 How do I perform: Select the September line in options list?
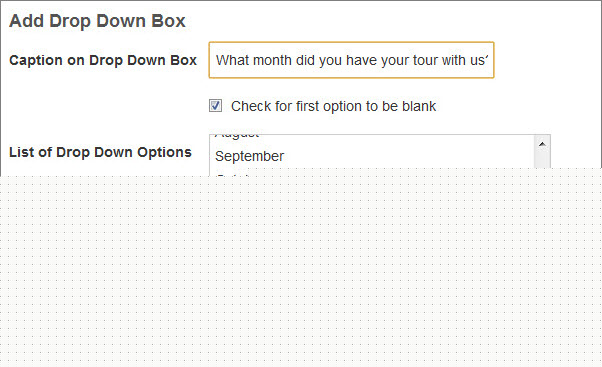[x=250, y=156]
